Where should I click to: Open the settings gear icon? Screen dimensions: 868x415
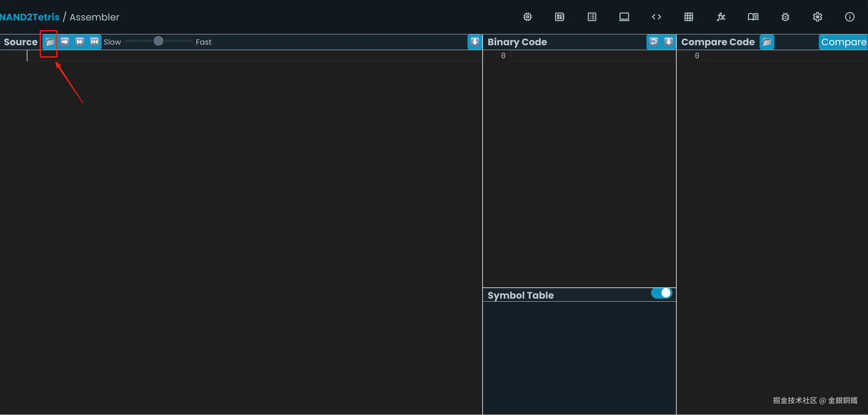(x=817, y=17)
